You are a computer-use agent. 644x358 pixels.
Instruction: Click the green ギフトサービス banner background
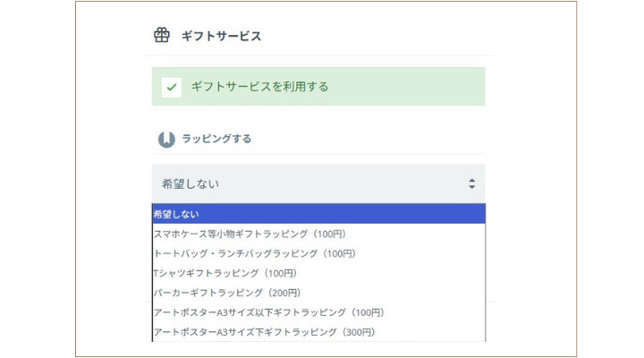[x=318, y=87]
